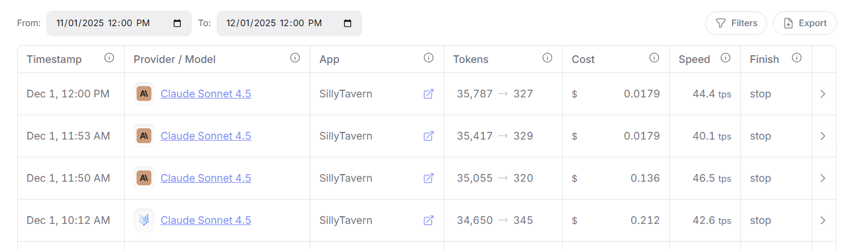Click the Provider / Model info icon
This screenshot has height=250, width=868.
click(x=295, y=58)
